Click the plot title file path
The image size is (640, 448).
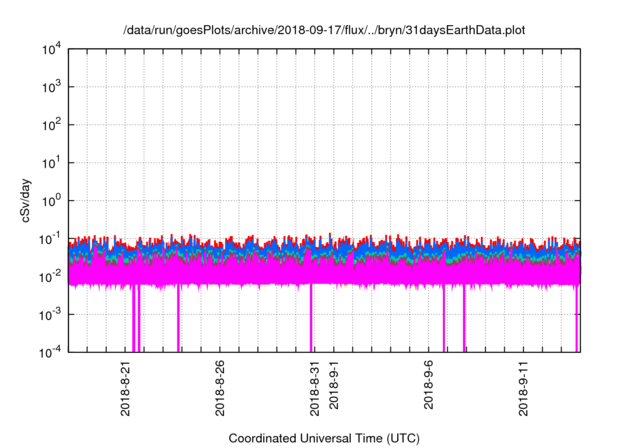(324, 30)
